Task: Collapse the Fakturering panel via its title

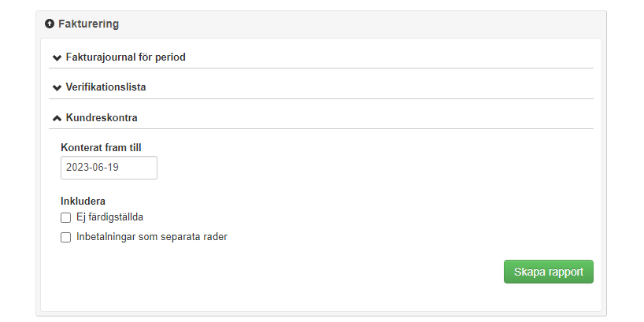Action: (x=88, y=24)
